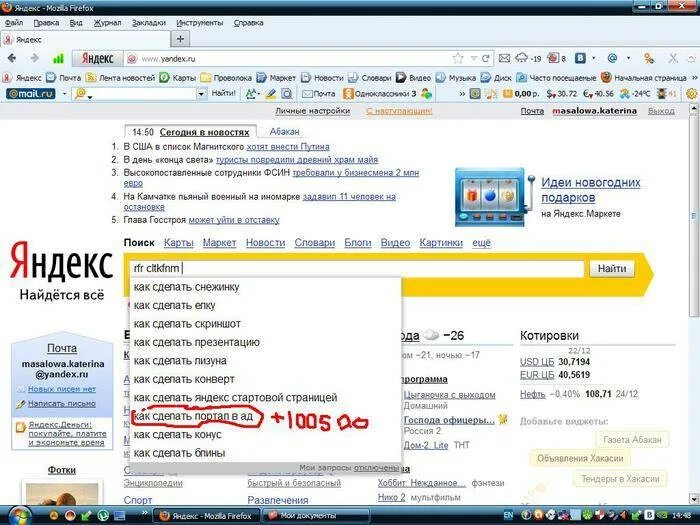700x525 pixels.
Task: Click the weather cloud -19 toolbar icon
Action: coord(528,58)
